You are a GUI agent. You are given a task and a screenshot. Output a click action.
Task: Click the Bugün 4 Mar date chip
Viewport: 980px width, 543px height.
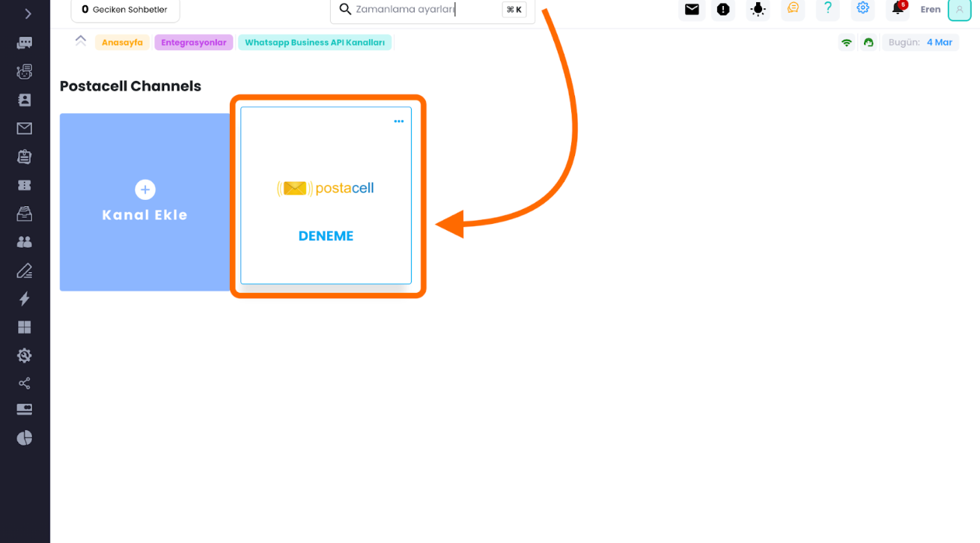(x=920, y=43)
